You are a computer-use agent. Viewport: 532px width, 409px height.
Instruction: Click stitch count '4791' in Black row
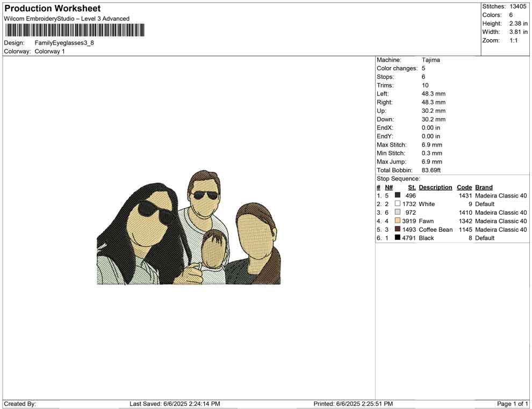click(409, 238)
